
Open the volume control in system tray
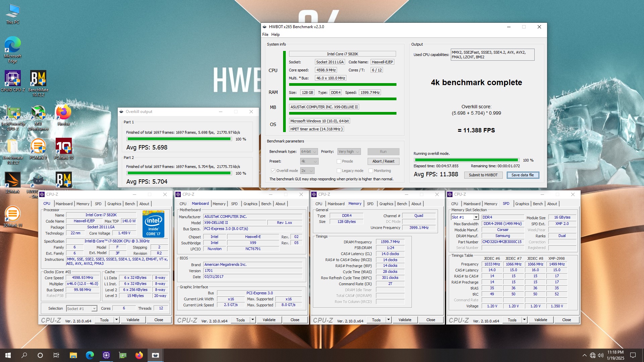tap(600, 355)
